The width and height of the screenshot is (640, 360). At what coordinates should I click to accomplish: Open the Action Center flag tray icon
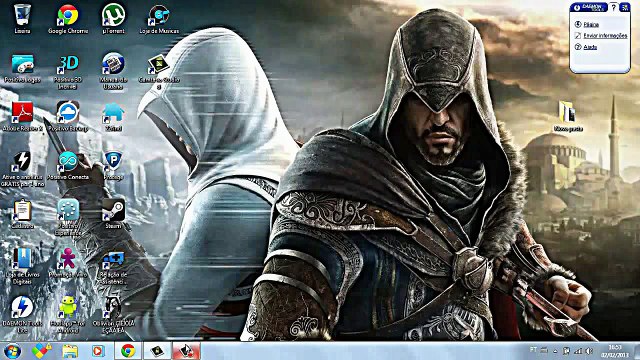pyautogui.click(x=566, y=351)
